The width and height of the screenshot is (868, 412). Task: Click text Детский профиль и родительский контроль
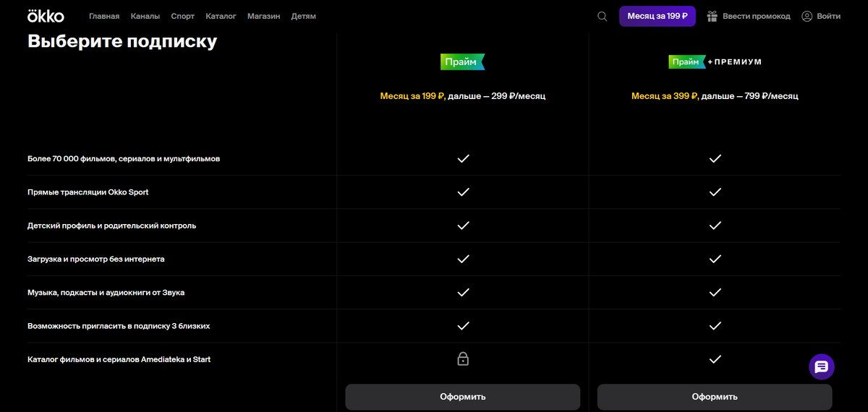click(x=111, y=226)
